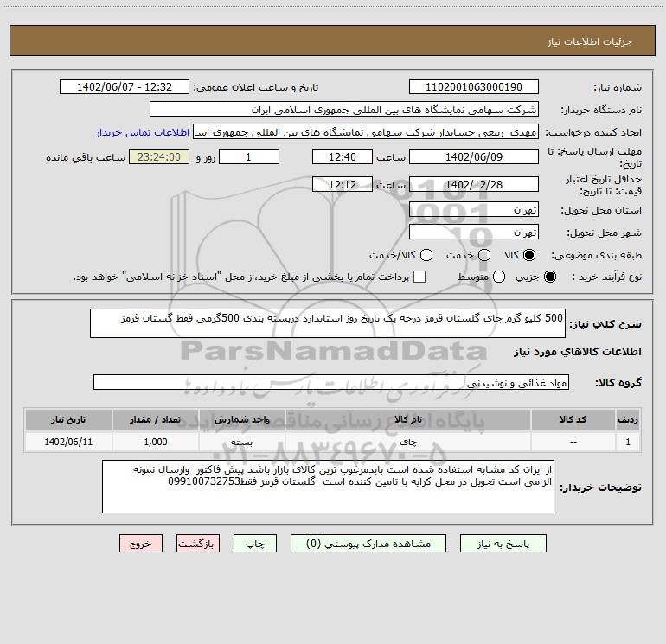Click the کد کالا column header
This screenshot has width=666, height=644.
click(x=573, y=419)
